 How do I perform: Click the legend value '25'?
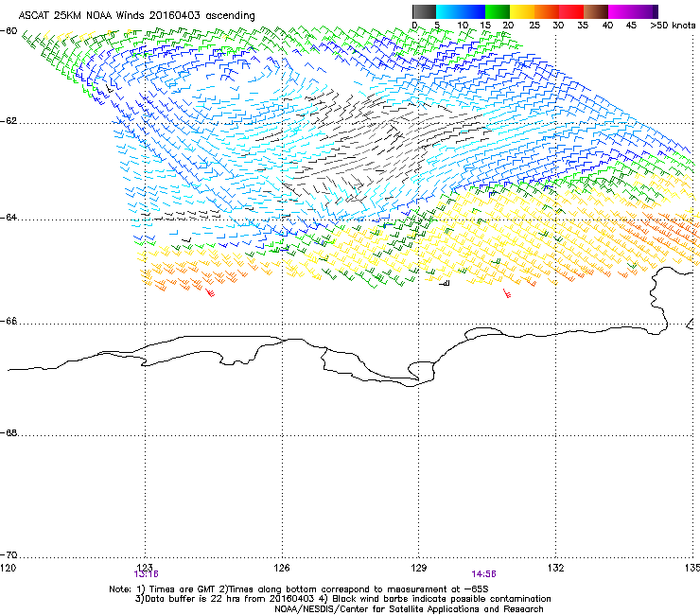[534, 26]
